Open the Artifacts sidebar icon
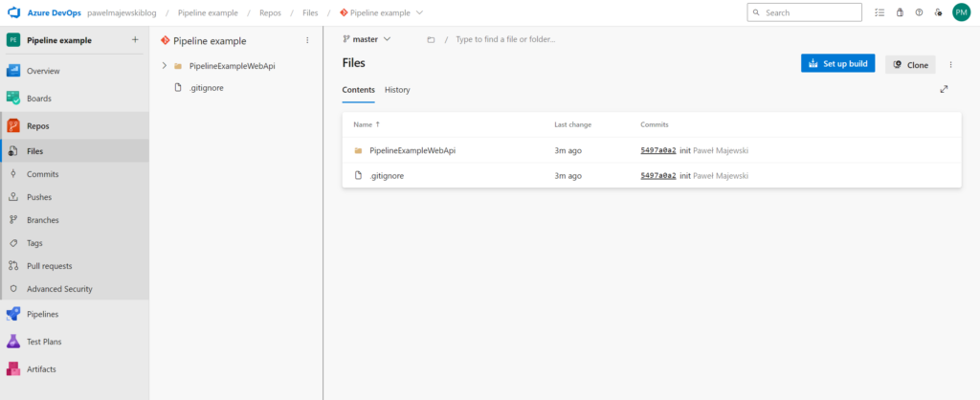Screen dimensions: 980x400 [13, 368]
